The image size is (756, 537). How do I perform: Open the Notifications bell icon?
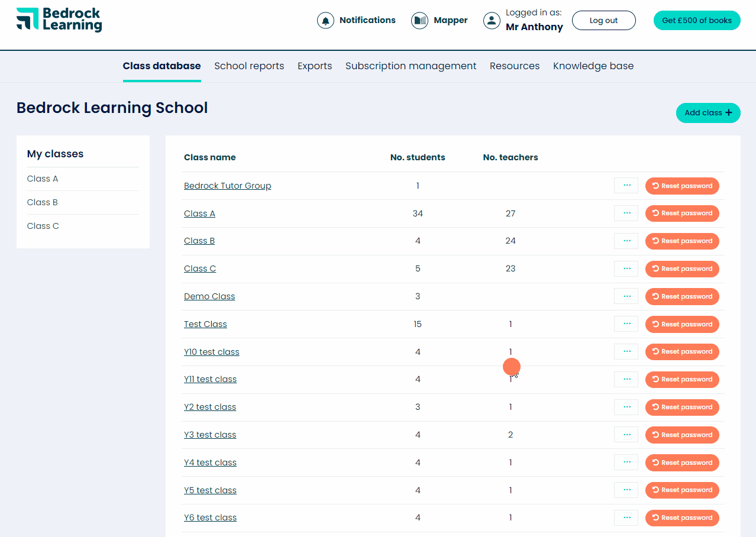pos(325,21)
